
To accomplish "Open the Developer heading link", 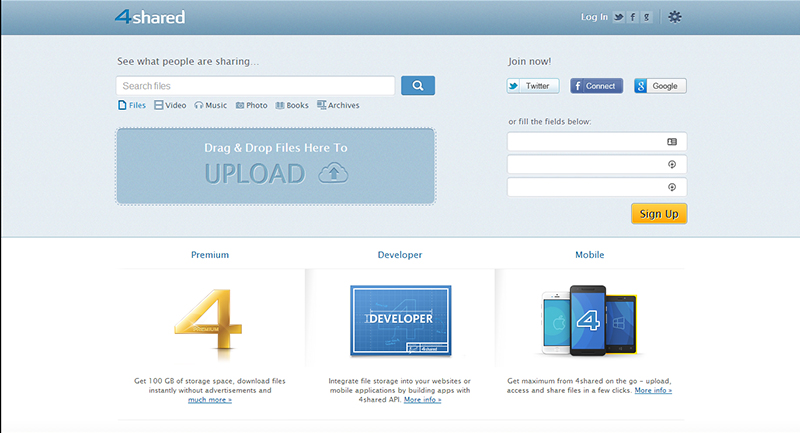I will pos(400,254).
